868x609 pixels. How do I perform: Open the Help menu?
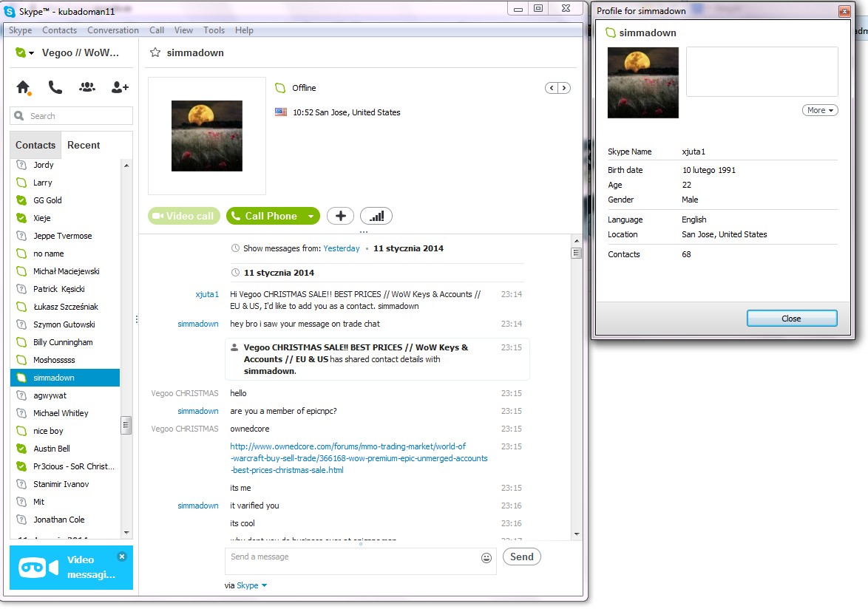(244, 30)
